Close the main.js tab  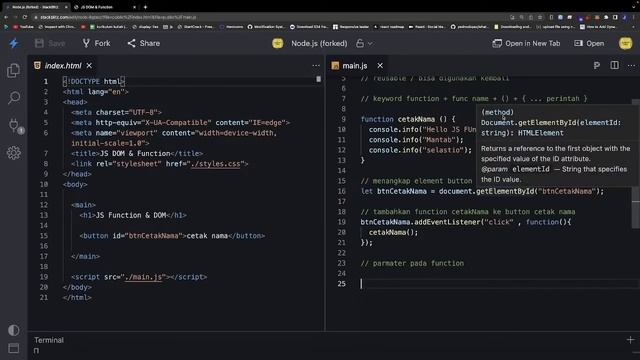point(380,65)
